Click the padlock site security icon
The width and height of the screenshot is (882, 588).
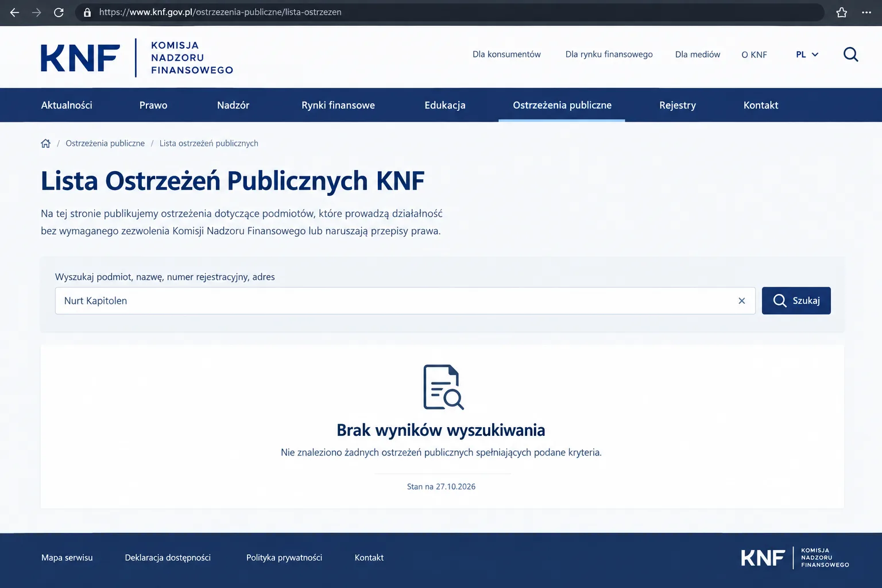[87, 12]
